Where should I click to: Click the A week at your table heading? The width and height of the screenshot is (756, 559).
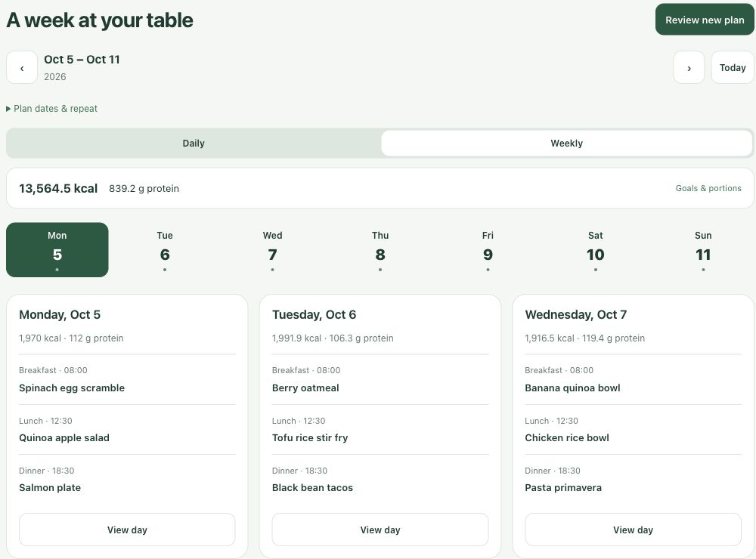click(x=100, y=20)
